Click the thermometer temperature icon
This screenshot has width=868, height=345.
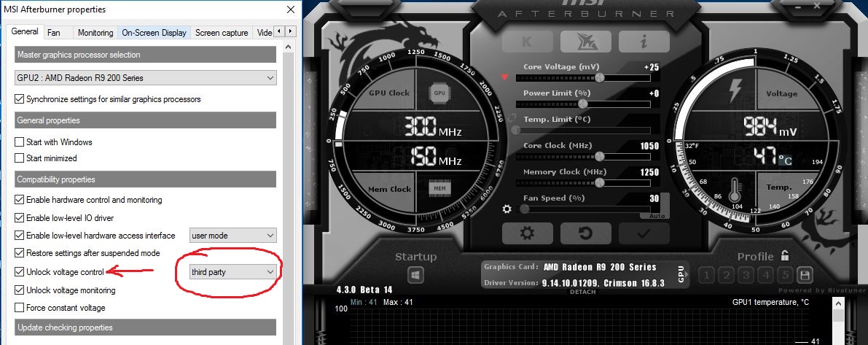pyautogui.click(x=735, y=190)
